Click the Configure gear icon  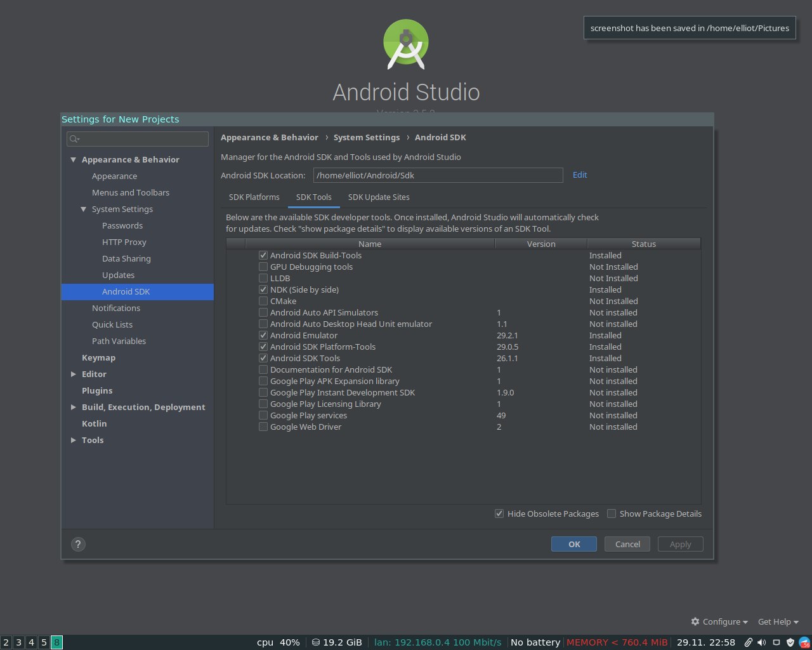tap(695, 621)
